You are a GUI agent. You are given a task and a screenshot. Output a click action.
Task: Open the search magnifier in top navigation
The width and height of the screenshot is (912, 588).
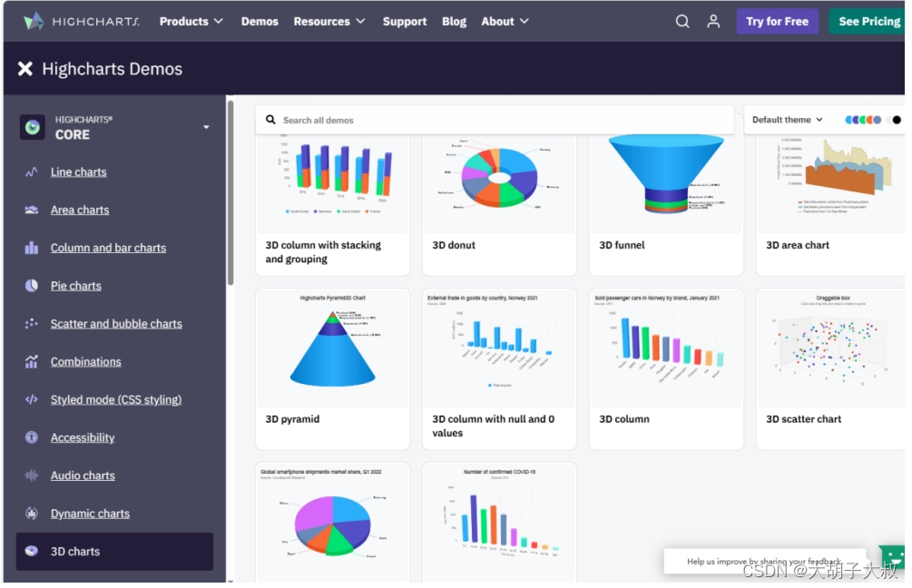(x=682, y=22)
